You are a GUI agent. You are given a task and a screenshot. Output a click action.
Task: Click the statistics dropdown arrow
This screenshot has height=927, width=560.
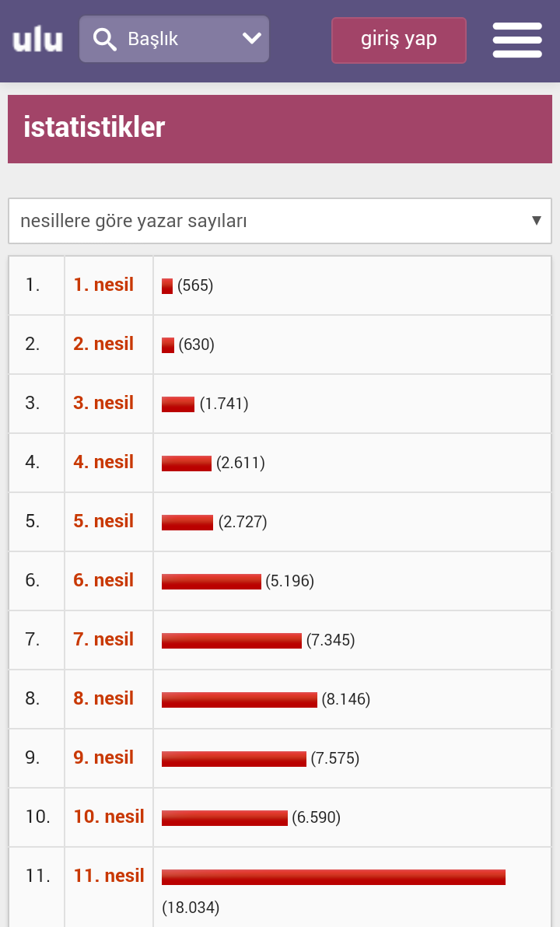pos(536,221)
